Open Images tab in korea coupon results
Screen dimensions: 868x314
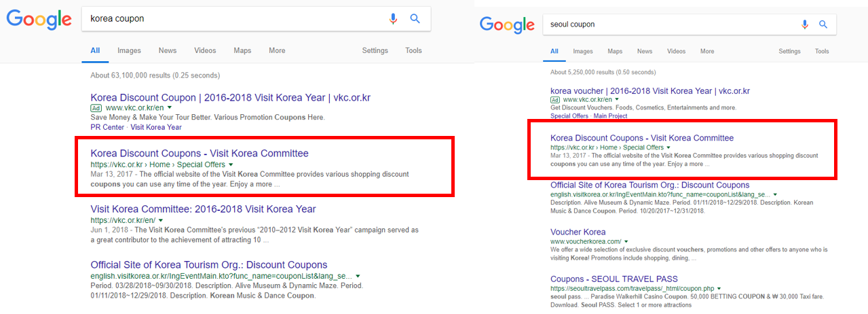tap(129, 50)
